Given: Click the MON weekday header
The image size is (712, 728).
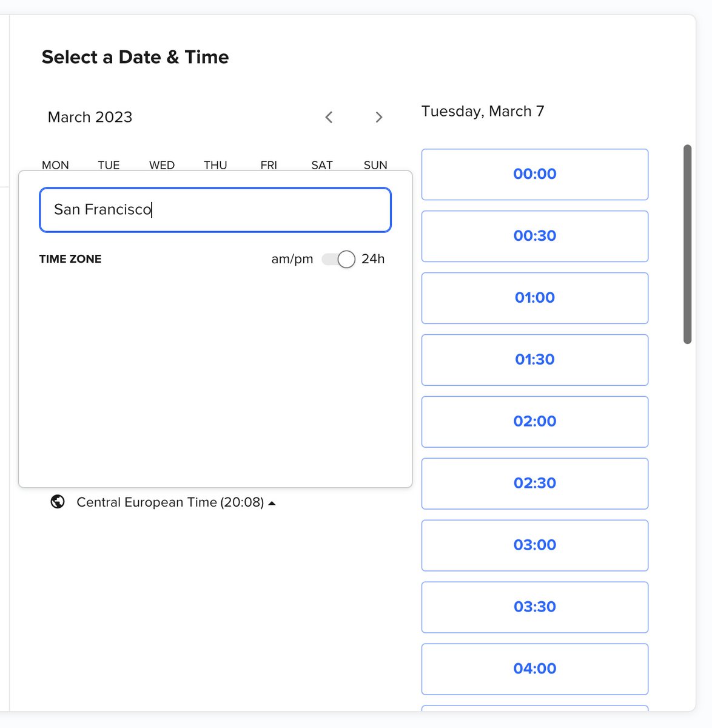Looking at the screenshot, I should pos(55,165).
